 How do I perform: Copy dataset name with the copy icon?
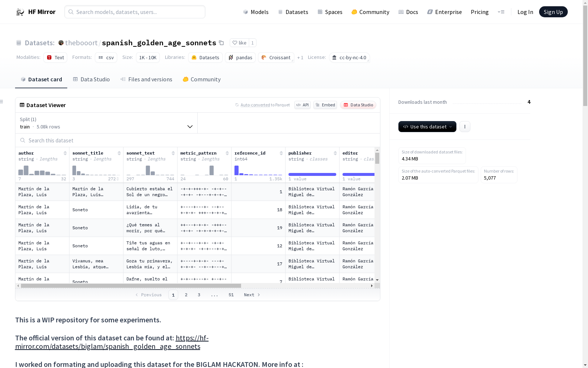click(x=221, y=43)
